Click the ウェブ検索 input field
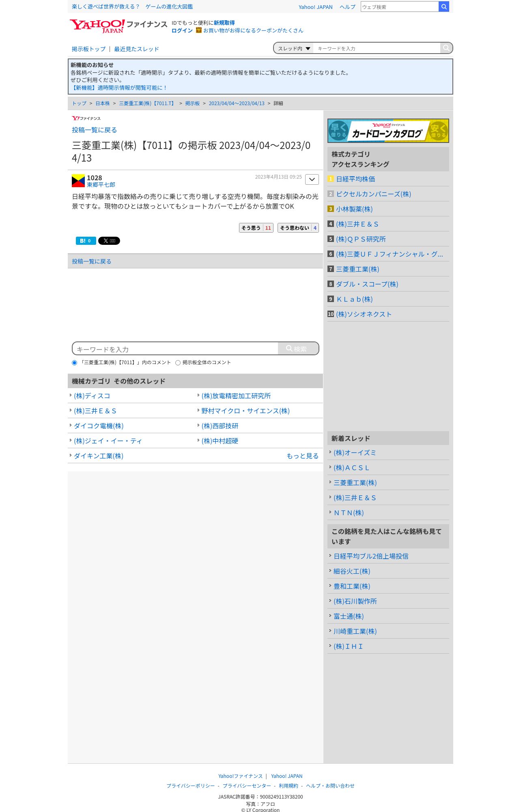 (x=400, y=6)
